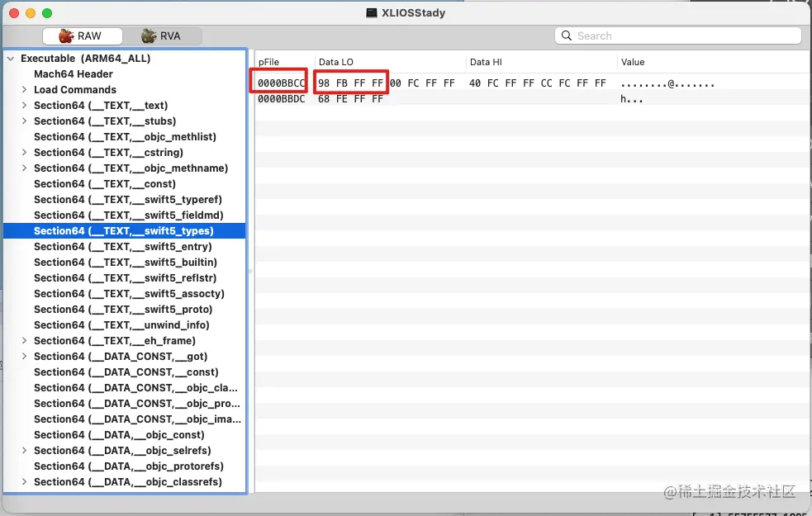Select Section64 (__TEXT,__swift5_entry)
The height and width of the screenshot is (516, 812).
[125, 246]
